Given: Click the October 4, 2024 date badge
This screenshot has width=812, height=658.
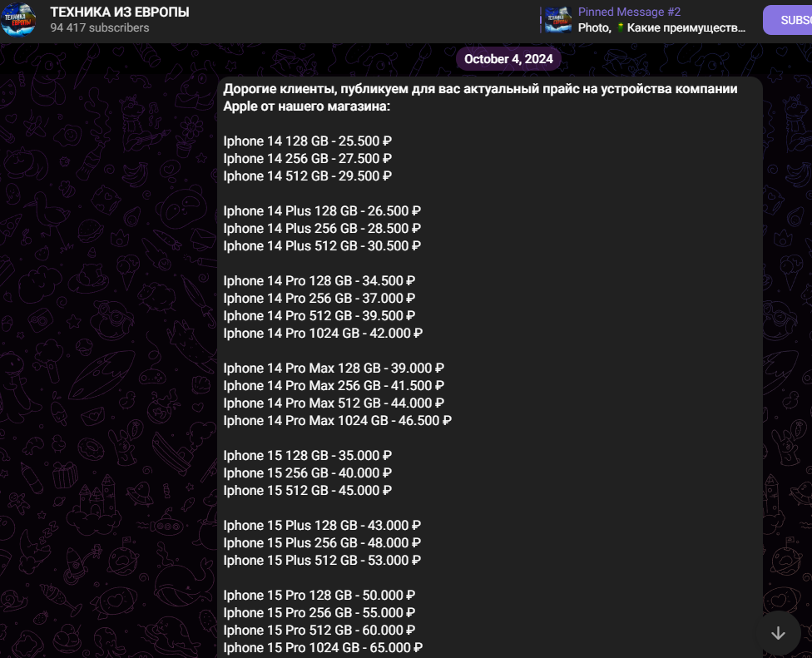Looking at the screenshot, I should (x=508, y=59).
